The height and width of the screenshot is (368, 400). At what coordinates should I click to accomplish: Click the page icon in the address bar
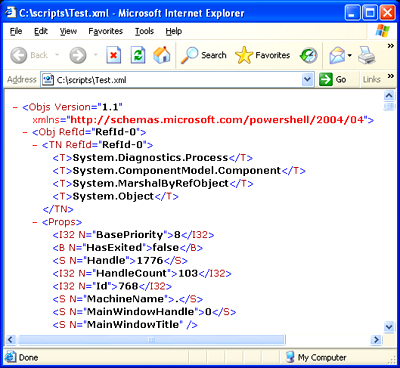[x=48, y=80]
